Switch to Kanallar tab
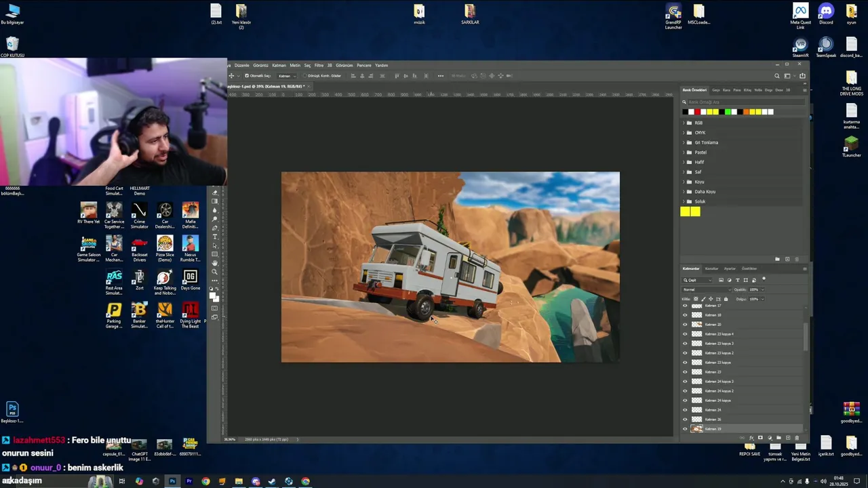The height and width of the screenshot is (488, 868). pos(711,269)
